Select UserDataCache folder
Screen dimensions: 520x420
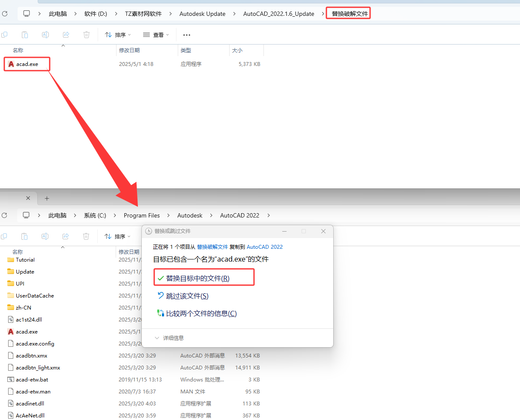click(30, 296)
